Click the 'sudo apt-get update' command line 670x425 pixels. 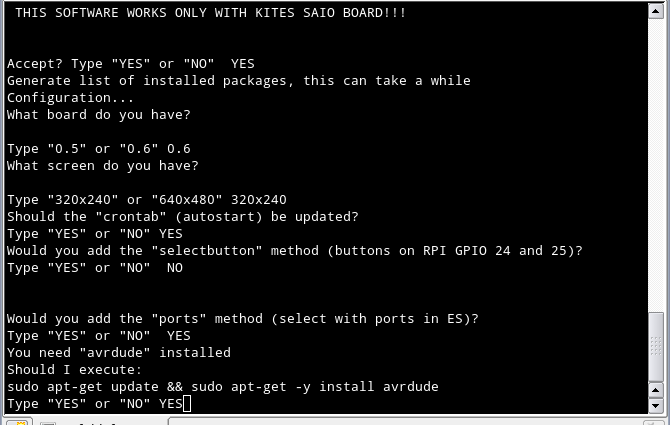[223, 387]
